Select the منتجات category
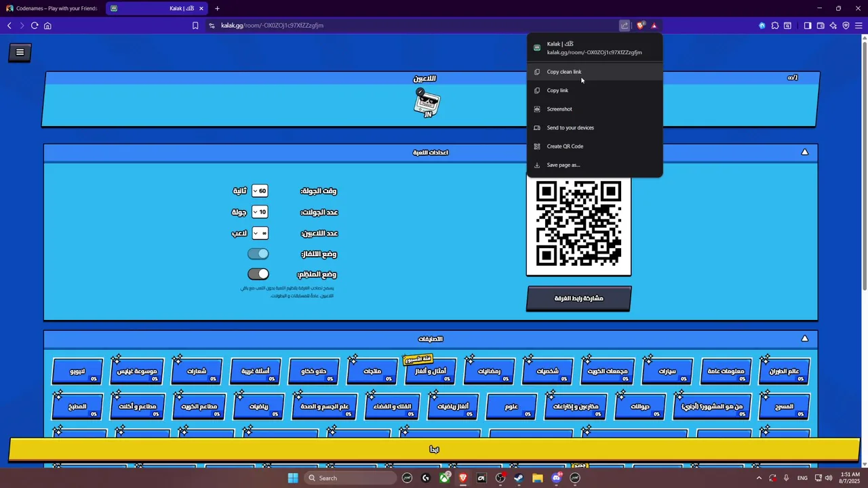Viewport: 868px width, 488px height. tap(372, 371)
